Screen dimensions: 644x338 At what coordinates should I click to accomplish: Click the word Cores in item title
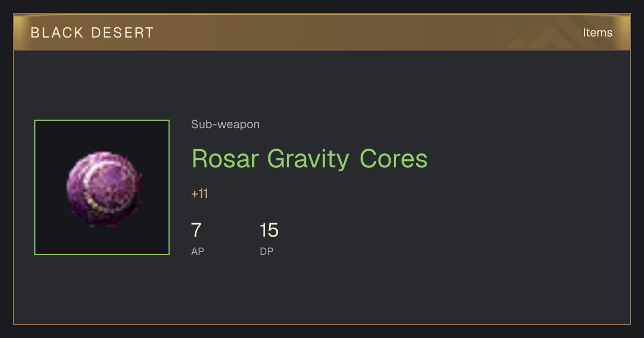(x=393, y=159)
